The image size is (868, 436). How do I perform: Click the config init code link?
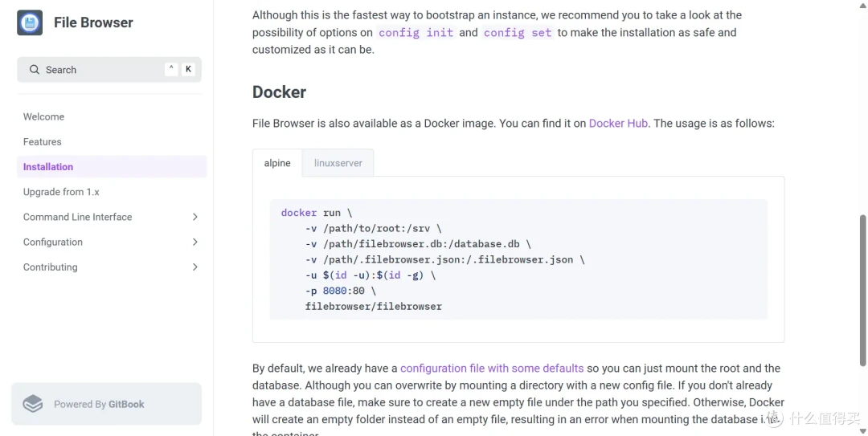[416, 33]
